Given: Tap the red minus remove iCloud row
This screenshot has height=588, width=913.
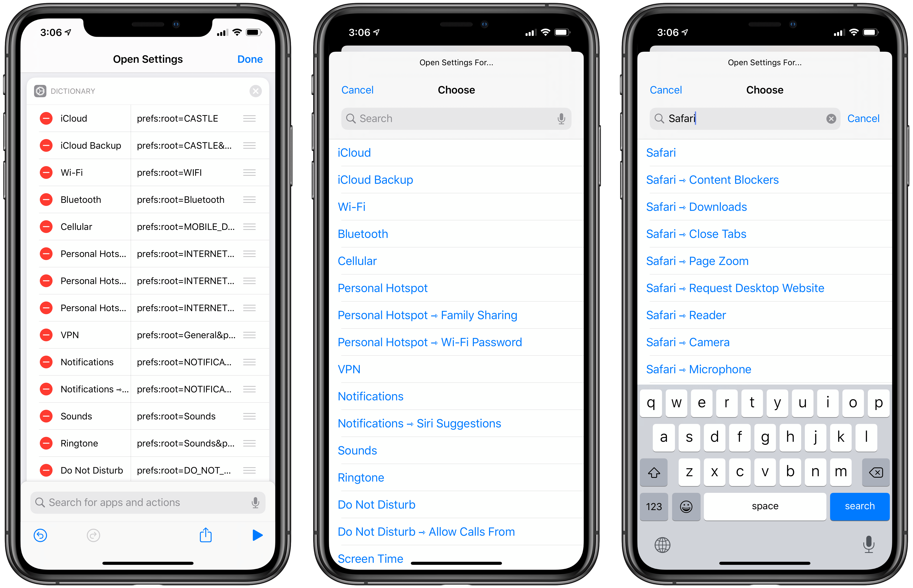Looking at the screenshot, I should point(45,118).
